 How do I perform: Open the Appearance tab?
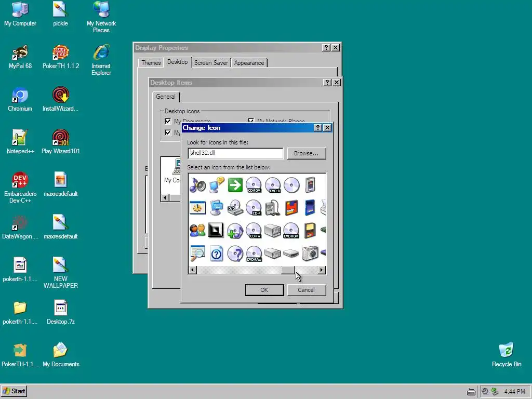tap(249, 63)
